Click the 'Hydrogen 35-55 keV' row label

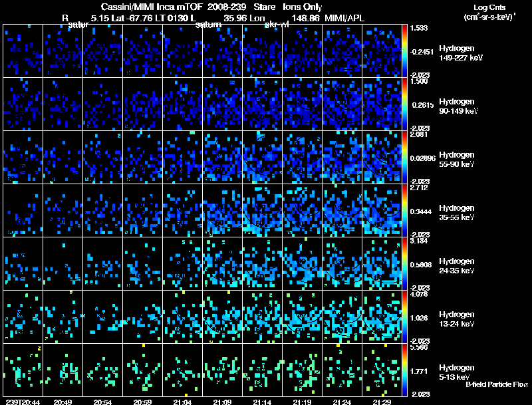click(457, 213)
